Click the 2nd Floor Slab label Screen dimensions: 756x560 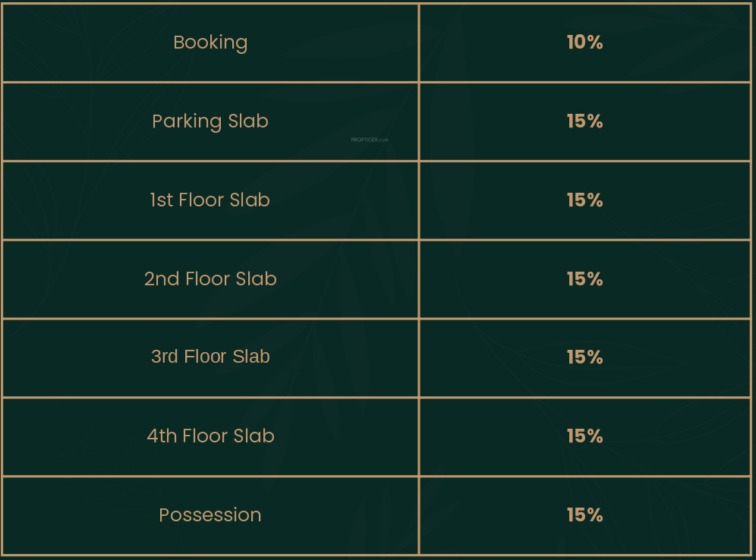(x=210, y=278)
